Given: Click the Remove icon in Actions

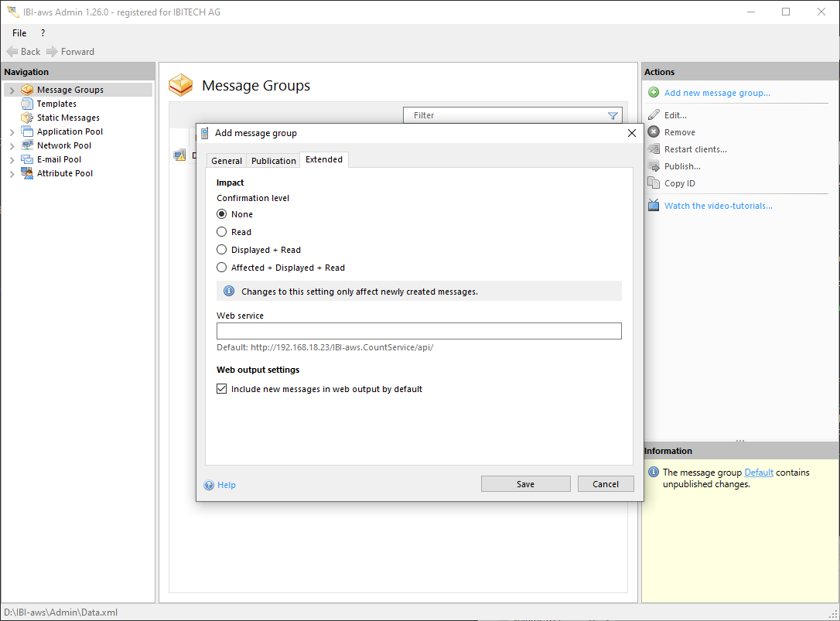Looking at the screenshot, I should point(654,132).
